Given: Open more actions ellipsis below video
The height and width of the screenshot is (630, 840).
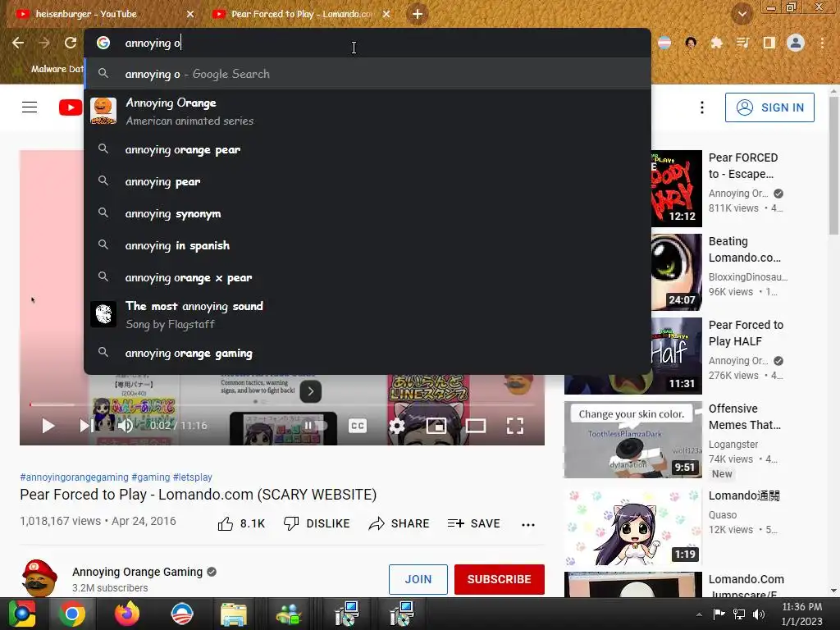Looking at the screenshot, I should pos(528,525).
